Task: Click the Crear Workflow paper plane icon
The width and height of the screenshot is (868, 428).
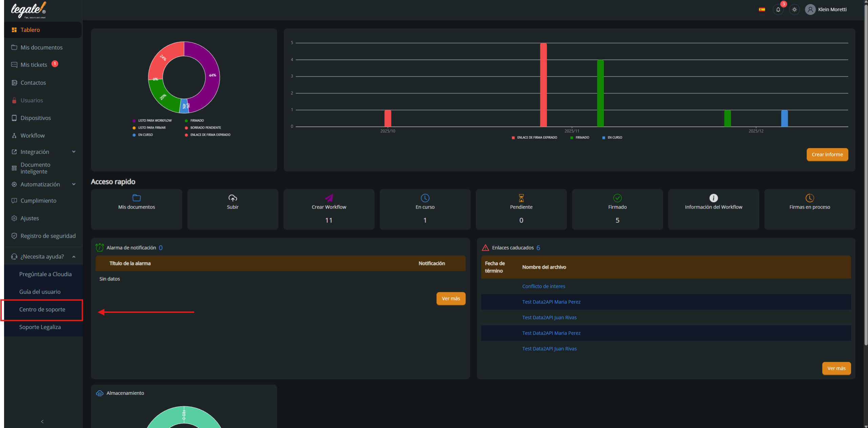Action: coord(329,198)
